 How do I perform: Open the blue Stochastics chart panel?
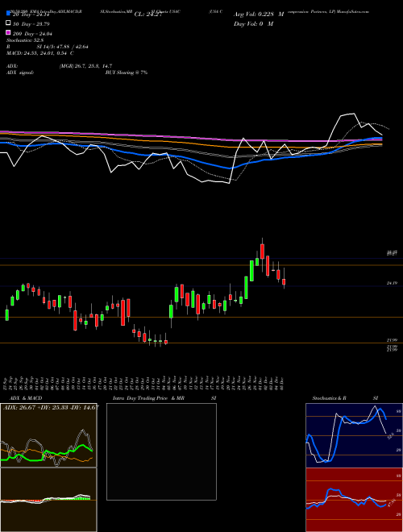[x=354, y=435]
